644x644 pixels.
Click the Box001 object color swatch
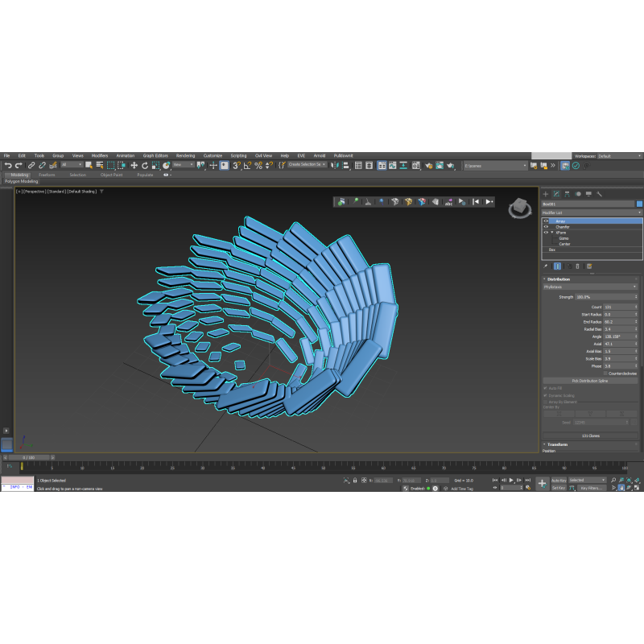pos(640,204)
